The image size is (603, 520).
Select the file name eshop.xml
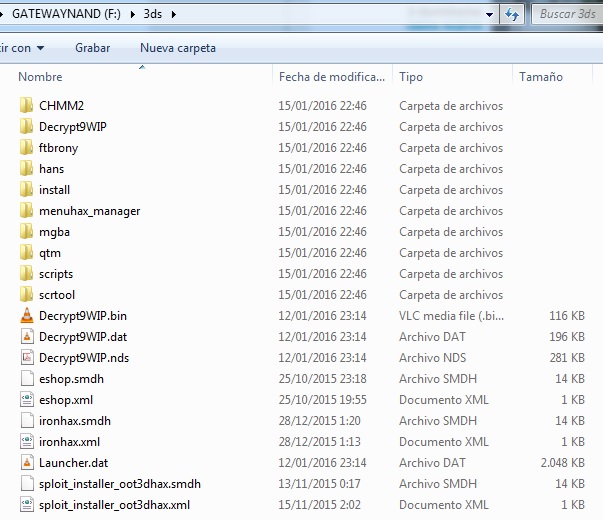pyautogui.click(x=66, y=400)
